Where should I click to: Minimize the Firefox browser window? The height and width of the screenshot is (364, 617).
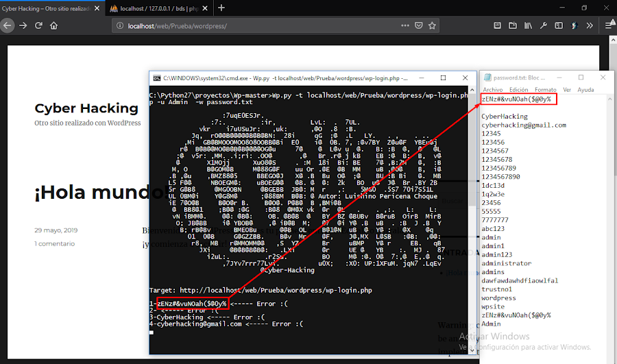point(562,8)
